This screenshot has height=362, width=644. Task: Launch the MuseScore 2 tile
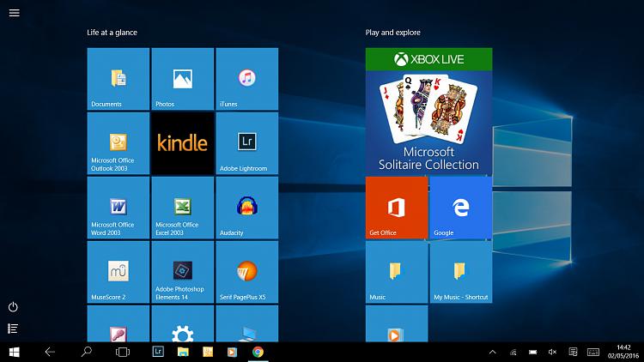[118, 272]
